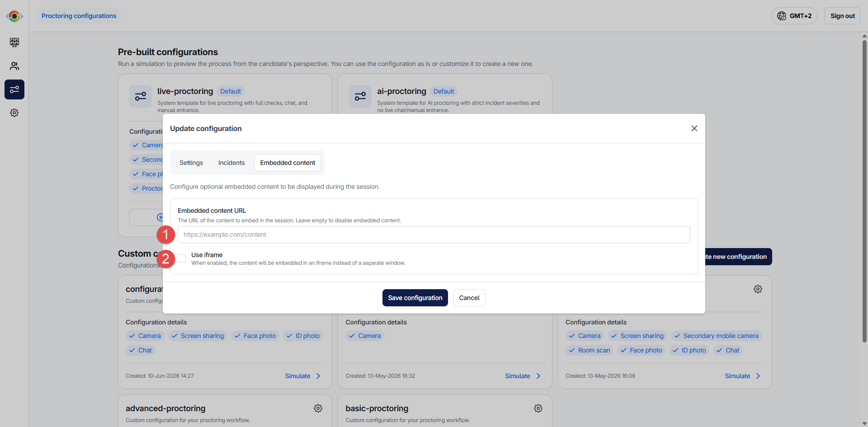Click the Save configuration button
This screenshot has height=427, width=868.
tap(415, 298)
